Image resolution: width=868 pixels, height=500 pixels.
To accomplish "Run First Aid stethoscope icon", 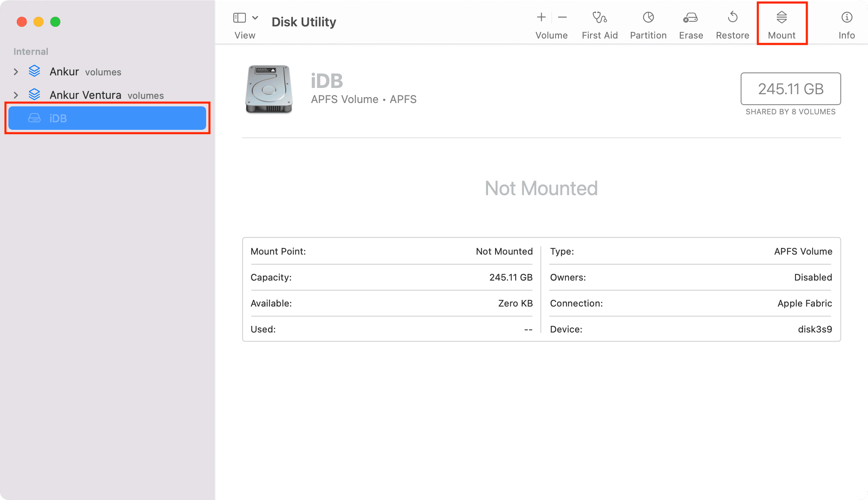I will tap(599, 17).
